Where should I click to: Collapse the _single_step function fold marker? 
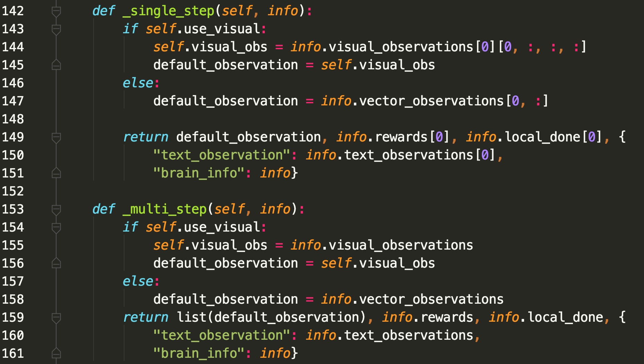pyautogui.click(x=55, y=10)
